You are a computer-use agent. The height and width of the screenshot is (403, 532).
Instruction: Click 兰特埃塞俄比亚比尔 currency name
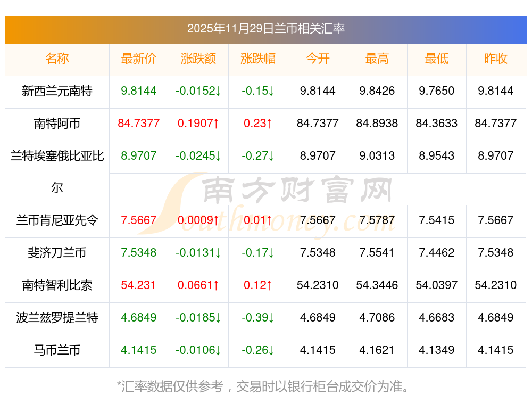point(57,156)
